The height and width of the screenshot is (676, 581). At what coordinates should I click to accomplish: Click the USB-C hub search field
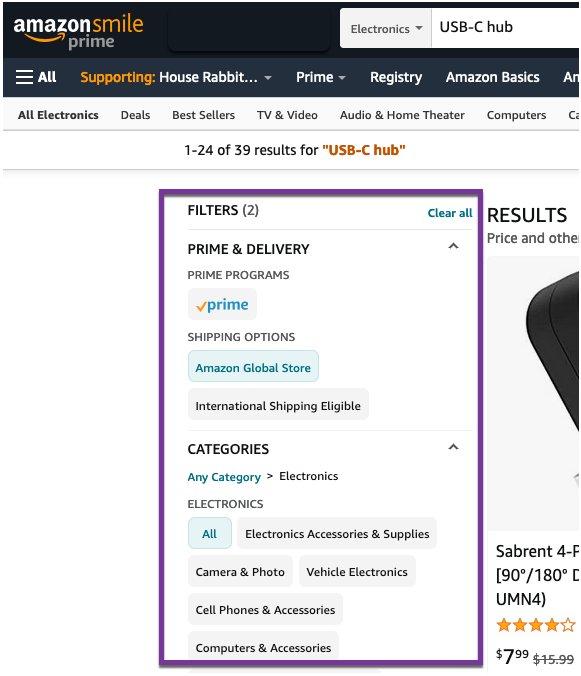pos(506,28)
